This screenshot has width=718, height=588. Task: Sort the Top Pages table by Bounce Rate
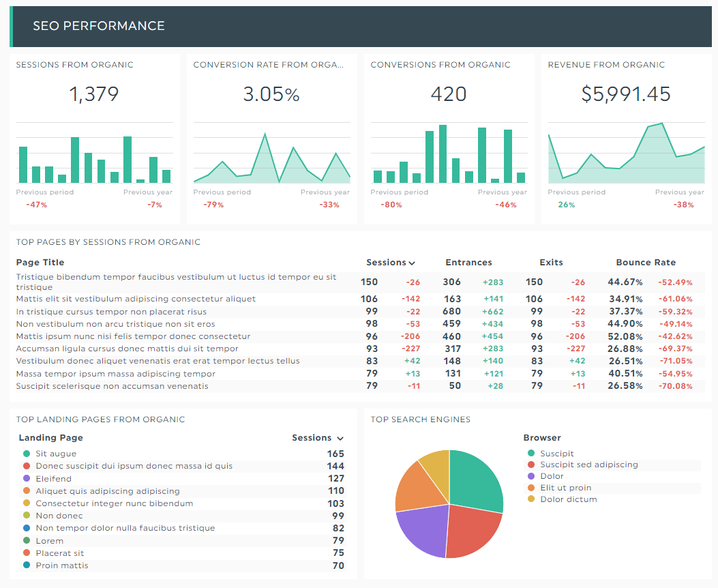point(645,262)
